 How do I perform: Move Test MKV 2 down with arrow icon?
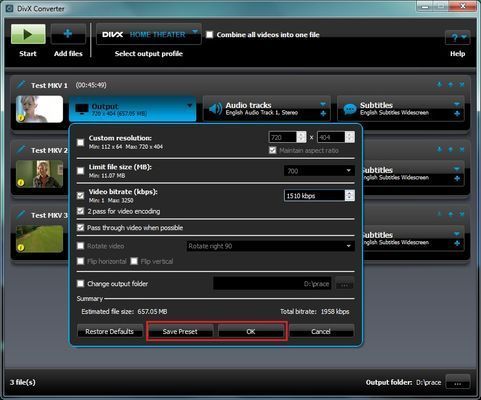coord(439,149)
